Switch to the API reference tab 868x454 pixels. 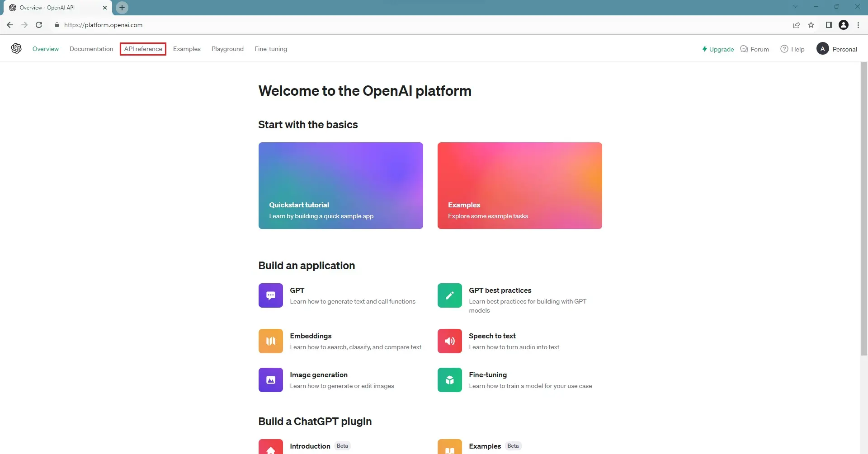coord(143,49)
